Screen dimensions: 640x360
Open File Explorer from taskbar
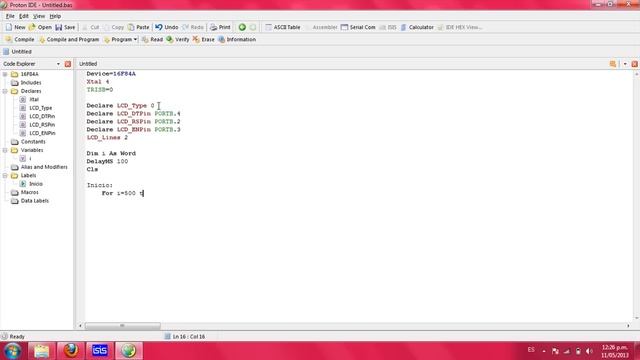point(42,351)
